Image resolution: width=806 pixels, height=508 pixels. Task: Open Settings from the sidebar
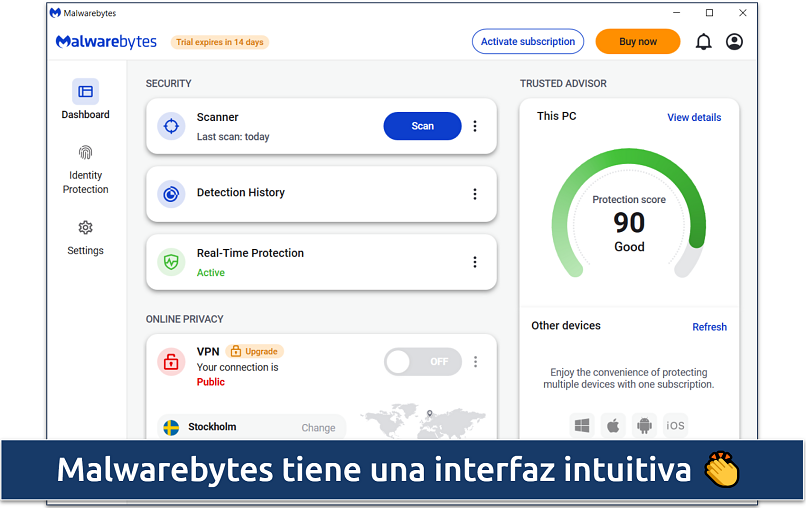(x=86, y=238)
